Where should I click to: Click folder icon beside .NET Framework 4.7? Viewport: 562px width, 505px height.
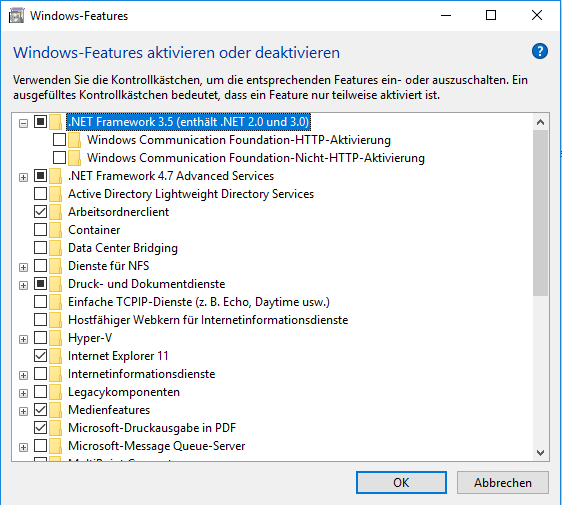click(56, 176)
